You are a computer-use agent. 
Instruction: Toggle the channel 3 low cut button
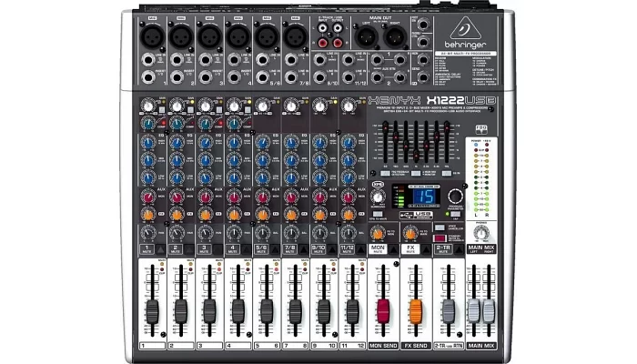219,110
